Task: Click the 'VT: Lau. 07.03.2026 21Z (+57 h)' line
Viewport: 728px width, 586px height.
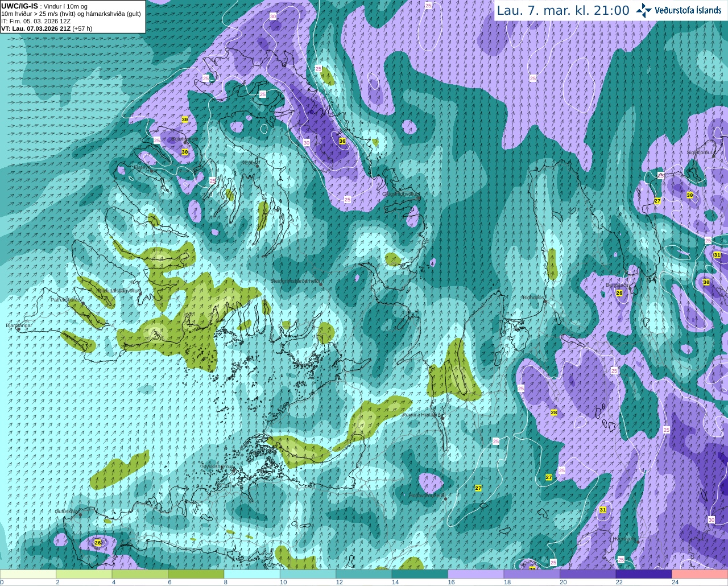Action: point(47,28)
